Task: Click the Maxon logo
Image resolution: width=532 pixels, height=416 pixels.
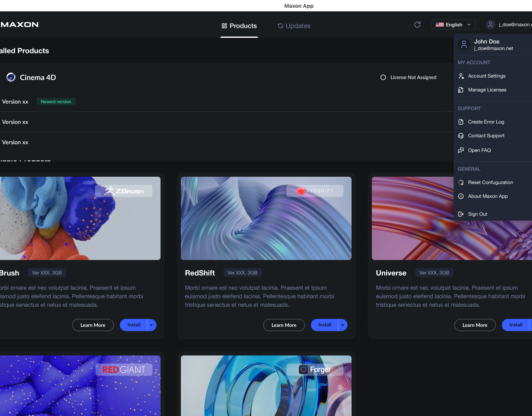Action: pos(19,25)
